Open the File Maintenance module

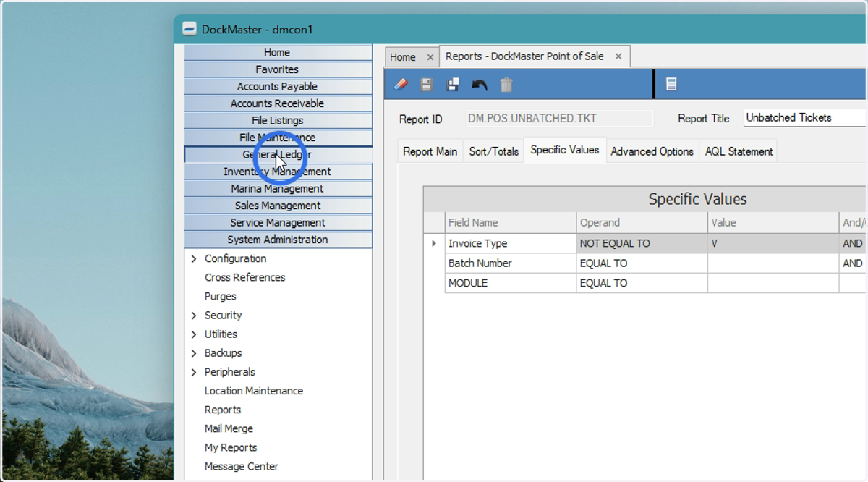tap(278, 138)
